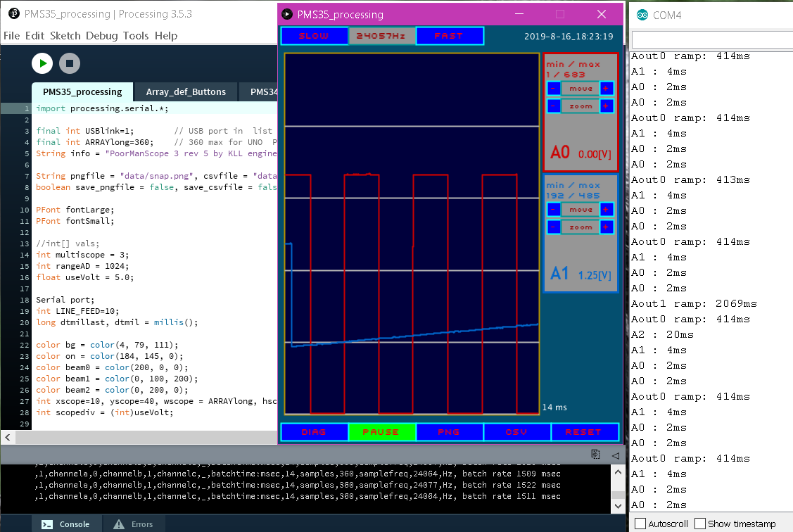Click the COM4 serial input field

click(x=711, y=39)
